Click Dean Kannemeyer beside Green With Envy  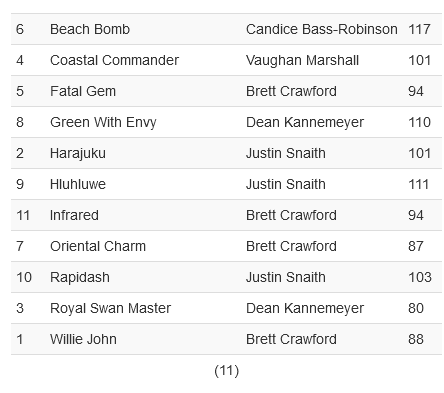[305, 122]
